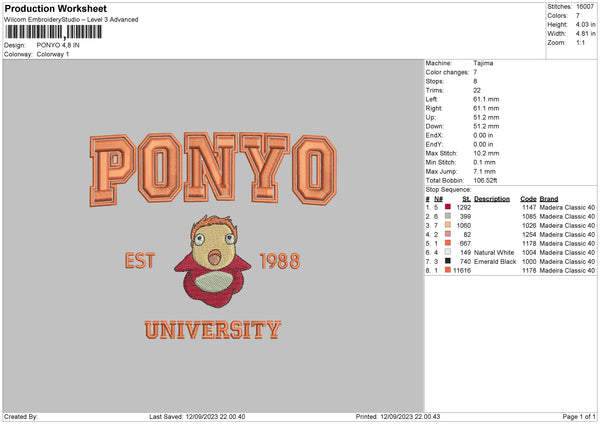Click the dark red swatch for code 1147
This screenshot has height=424, width=600.
click(447, 206)
